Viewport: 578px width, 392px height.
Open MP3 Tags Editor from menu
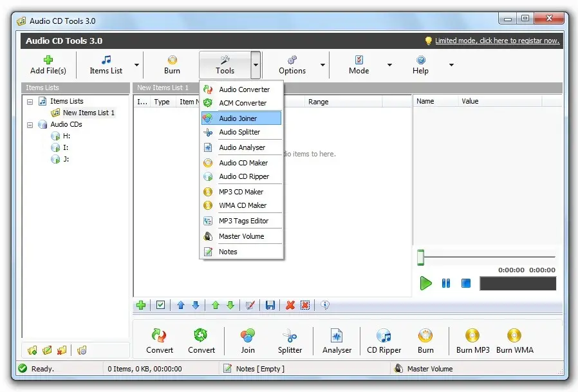click(x=241, y=221)
